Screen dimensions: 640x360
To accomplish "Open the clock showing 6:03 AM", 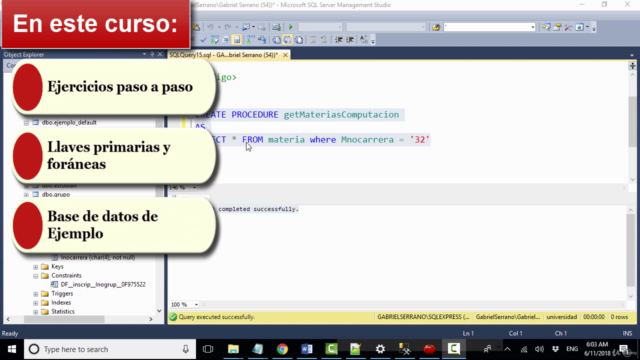I will [x=597, y=349].
